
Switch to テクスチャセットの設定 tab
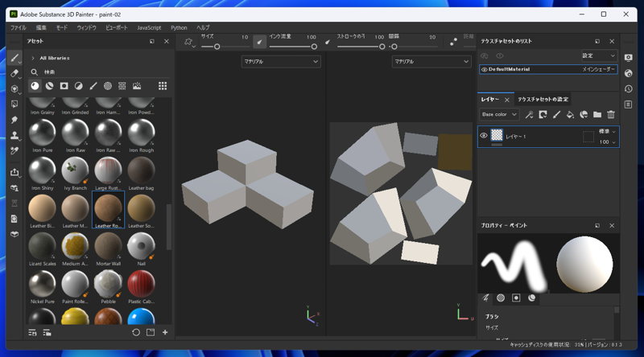point(543,99)
